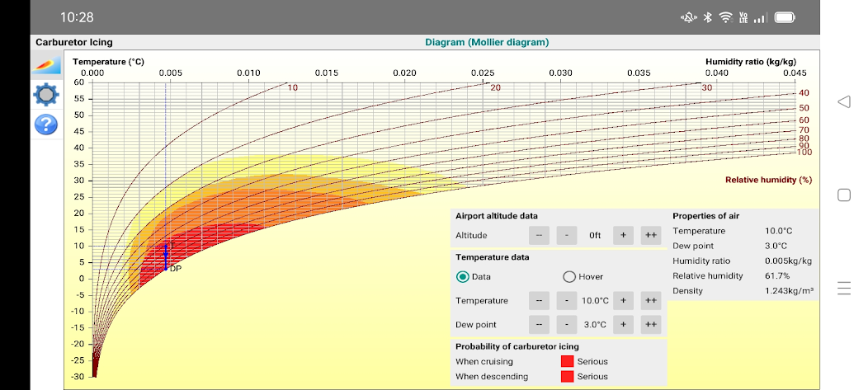The height and width of the screenshot is (390, 868).
Task: Increase altitude by small step (+)
Action: click(623, 235)
